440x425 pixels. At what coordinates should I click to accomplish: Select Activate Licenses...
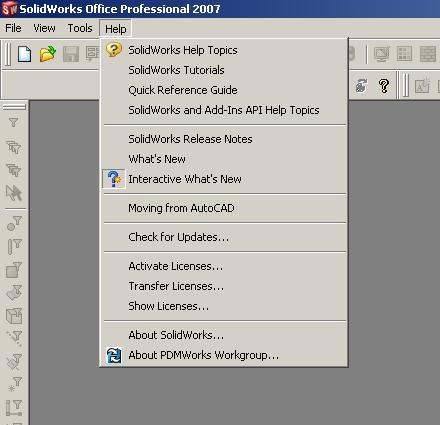(224, 266)
